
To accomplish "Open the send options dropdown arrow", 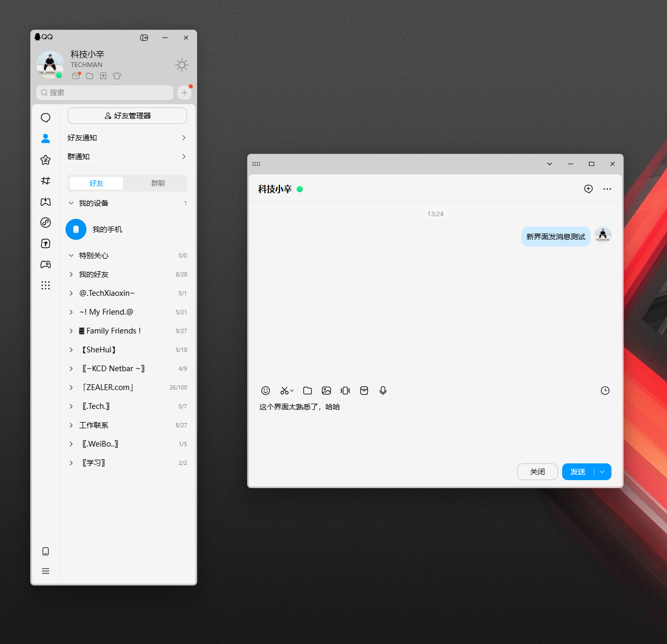I will (x=603, y=472).
